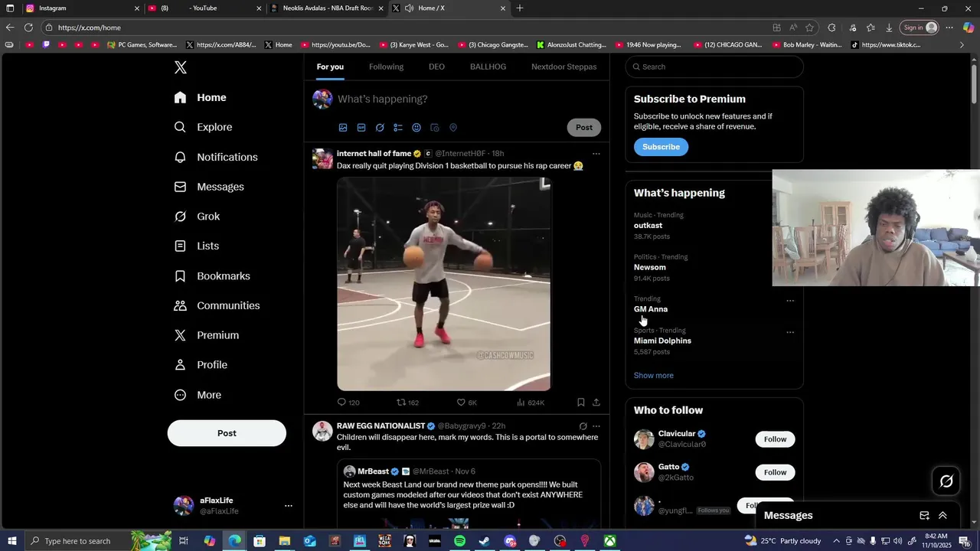Tag a location with the composer pin icon

[x=453, y=128]
